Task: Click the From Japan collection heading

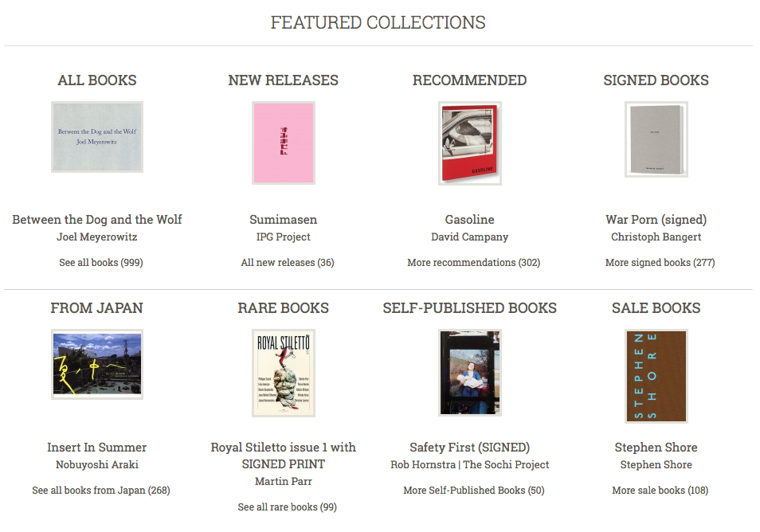Action: (x=97, y=308)
